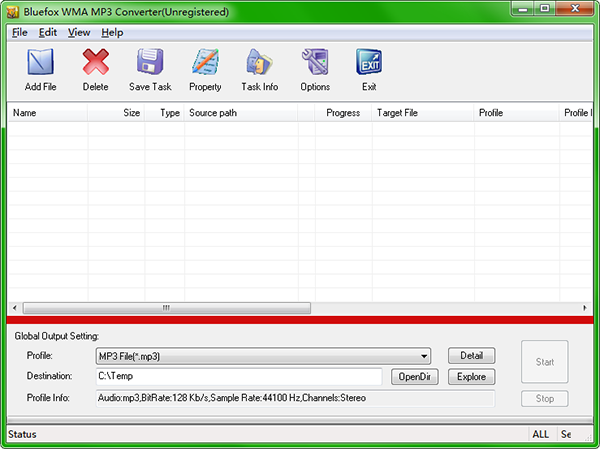Image resolution: width=600 pixels, height=449 pixels.
Task: Click the Save Task floppy icon
Action: click(150, 62)
